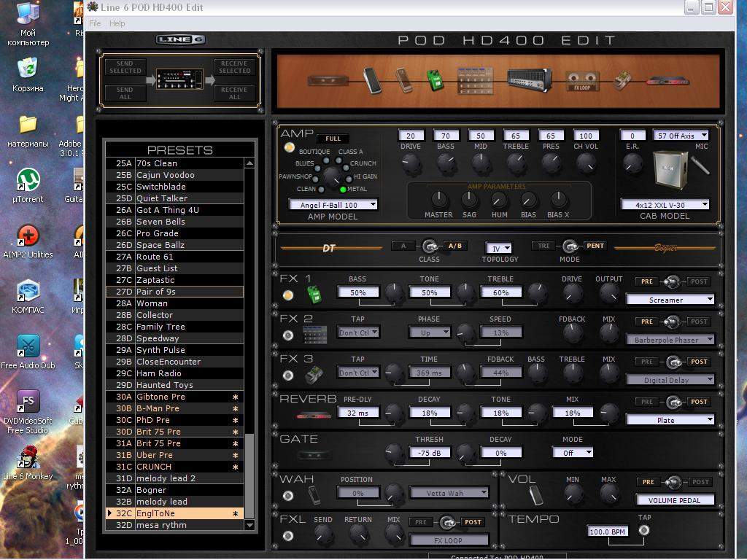The height and width of the screenshot is (560, 747).
Task: Open the µTorrent desktop shortcut
Action: [28, 179]
